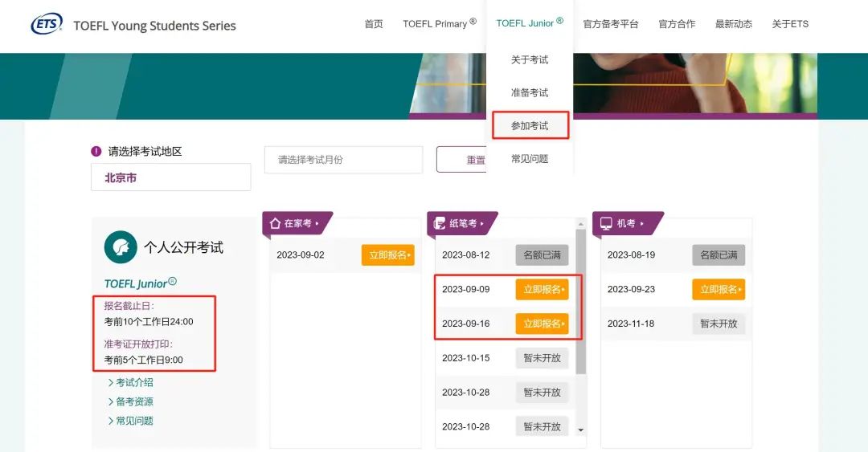Viewport: 868px width, 452px height.
Task: Click 立即报名 for 2023-09-09 paper exam
Action: (x=542, y=289)
